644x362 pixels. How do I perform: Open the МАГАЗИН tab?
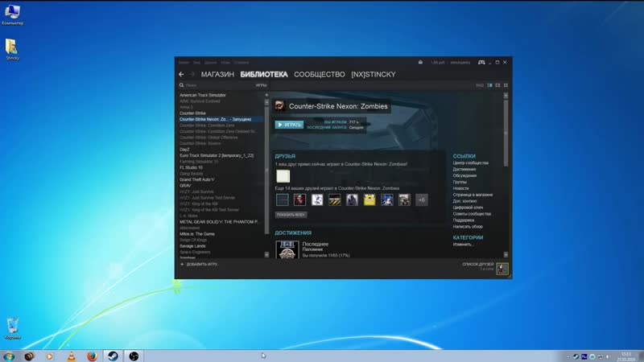point(217,74)
